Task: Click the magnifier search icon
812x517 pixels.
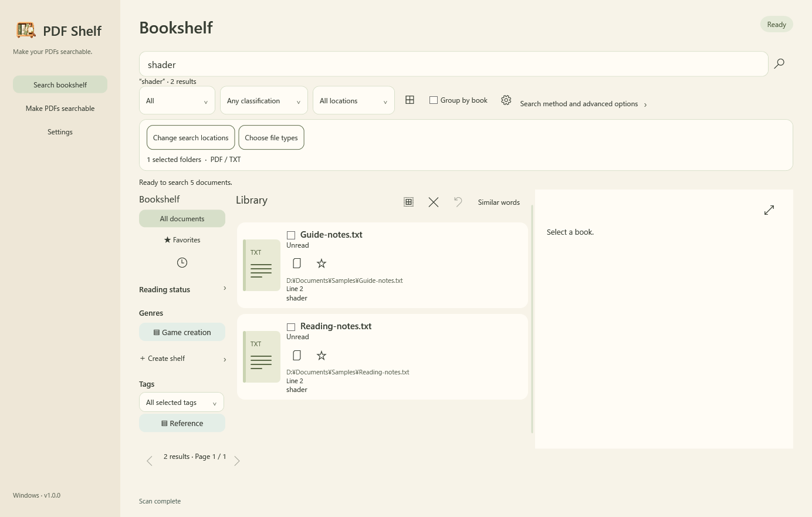Action: (x=779, y=63)
